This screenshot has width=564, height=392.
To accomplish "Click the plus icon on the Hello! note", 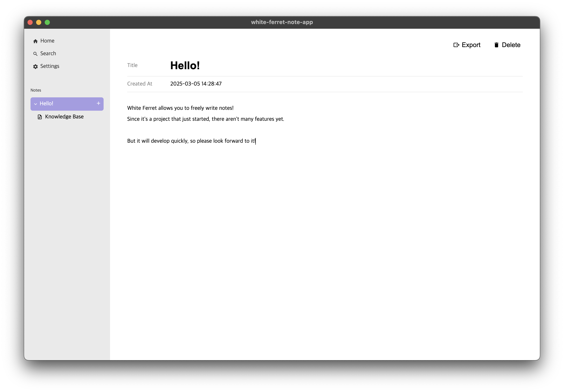I will [98, 103].
